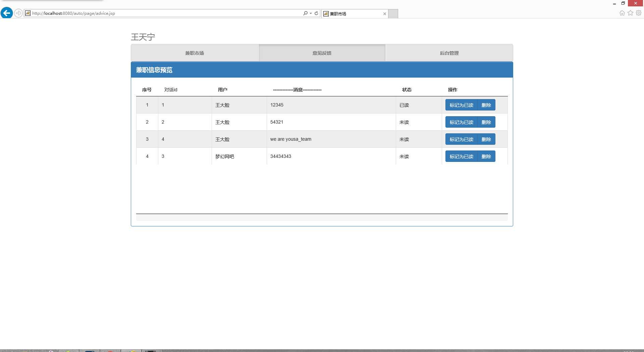The width and height of the screenshot is (644, 352).
Task: Click the search magnifier icon in address bar
Action: (x=305, y=13)
